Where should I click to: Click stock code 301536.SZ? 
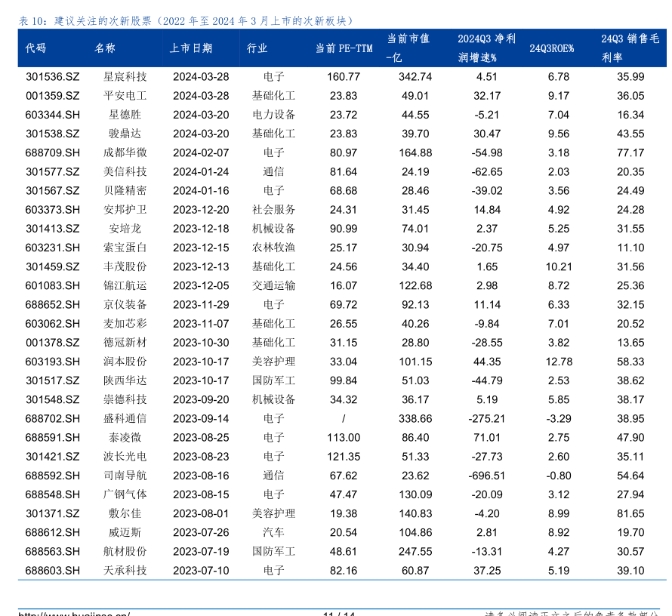click(x=52, y=77)
